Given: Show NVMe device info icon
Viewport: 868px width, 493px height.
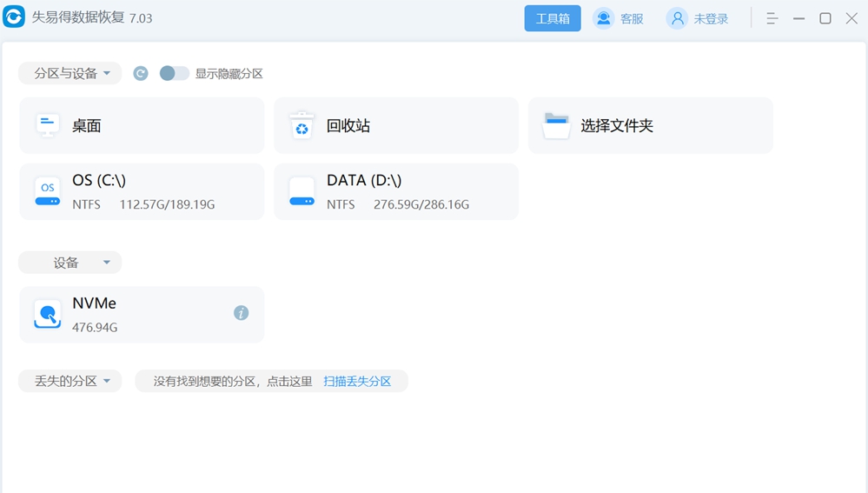Looking at the screenshot, I should [x=241, y=313].
